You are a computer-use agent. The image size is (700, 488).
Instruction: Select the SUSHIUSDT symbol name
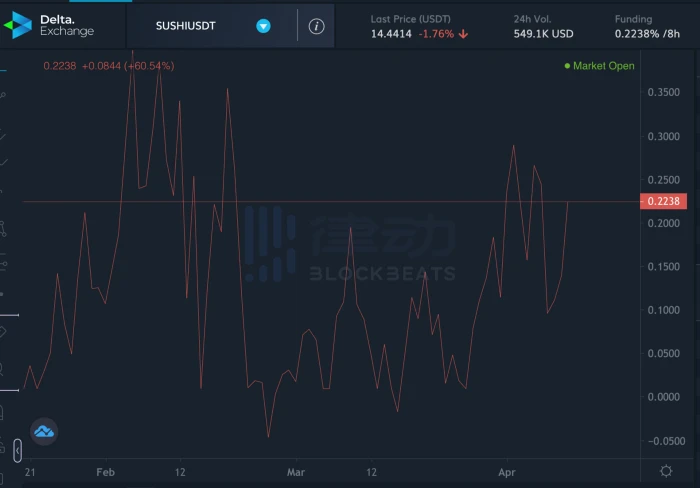(x=186, y=26)
